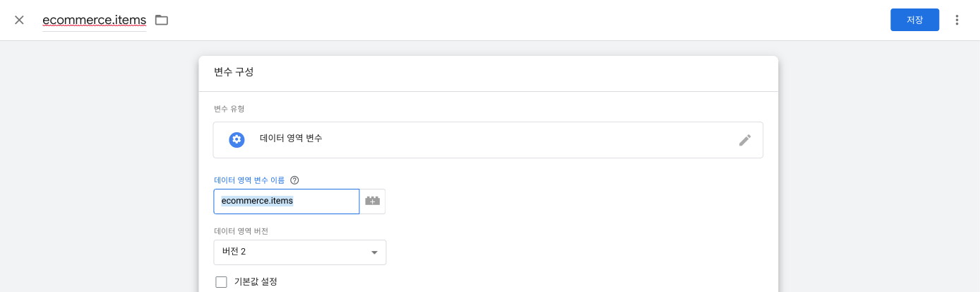Screen dimensions: 980x292
Task: Focus the 데이터 영역 변수 이름 input field
Action: click(286, 202)
